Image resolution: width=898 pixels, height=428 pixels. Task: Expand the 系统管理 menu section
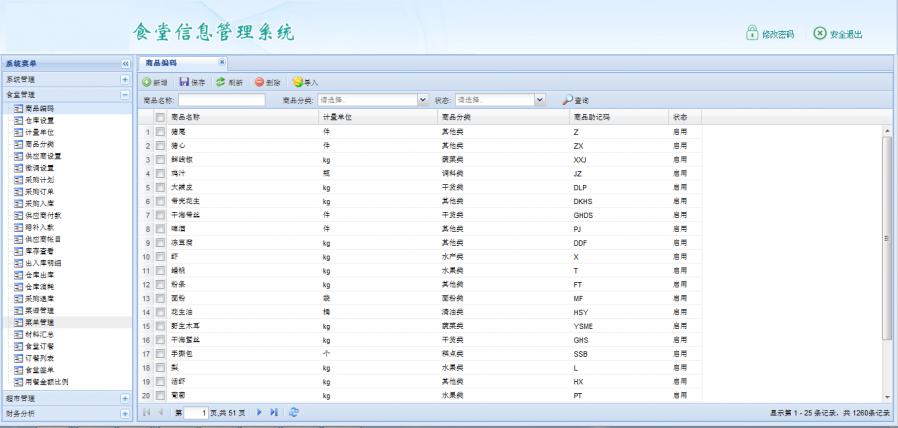[125, 78]
